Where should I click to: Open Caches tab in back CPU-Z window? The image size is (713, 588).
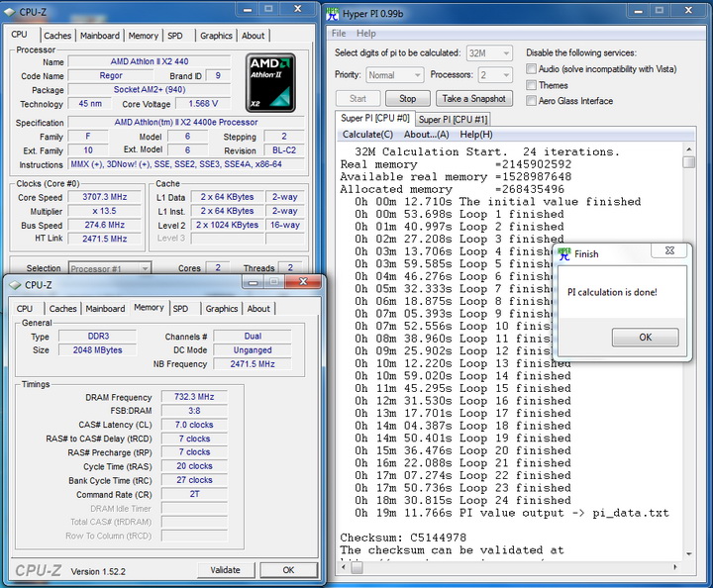coord(57,36)
